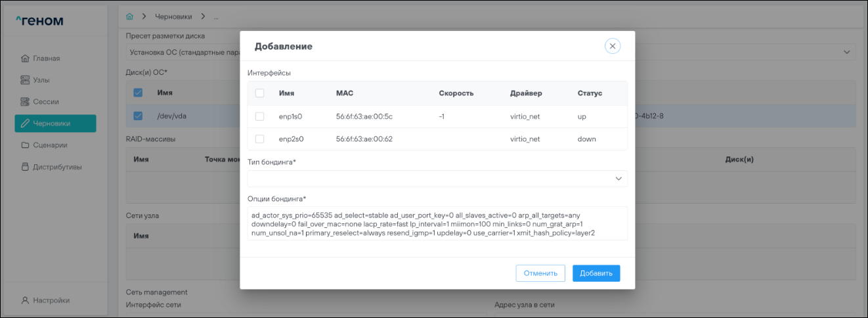Click the Сессии sidebar icon
This screenshot has width=868, height=318.
pyautogui.click(x=25, y=102)
